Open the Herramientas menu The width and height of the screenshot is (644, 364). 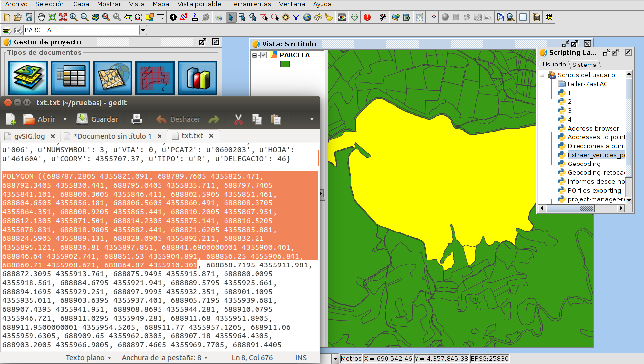click(250, 4)
